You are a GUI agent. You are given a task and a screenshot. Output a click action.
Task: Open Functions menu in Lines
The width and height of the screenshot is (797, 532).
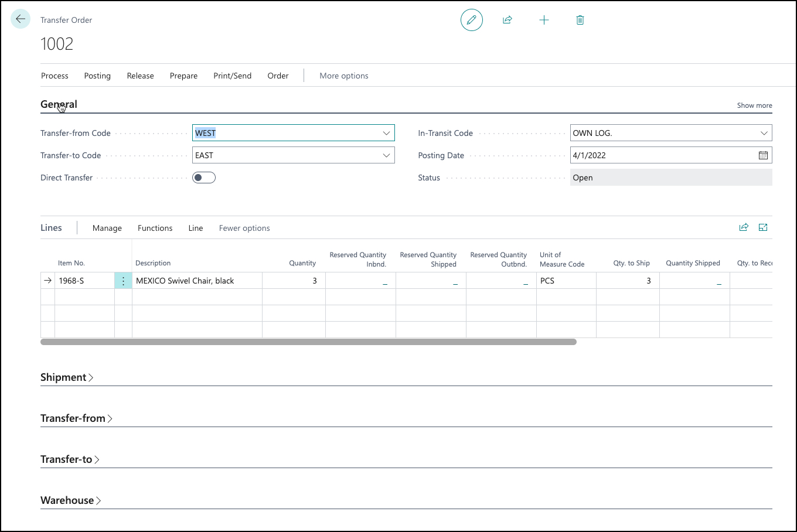point(155,228)
